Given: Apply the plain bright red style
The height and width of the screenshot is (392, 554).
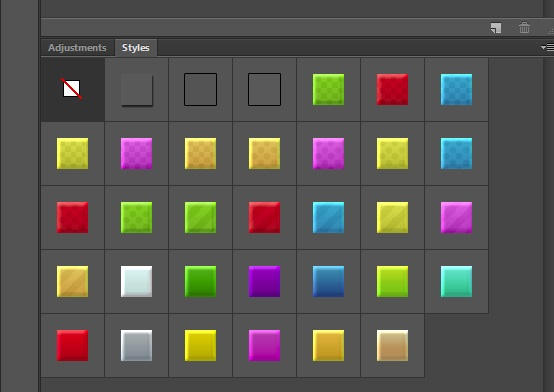Looking at the screenshot, I should [x=72, y=345].
